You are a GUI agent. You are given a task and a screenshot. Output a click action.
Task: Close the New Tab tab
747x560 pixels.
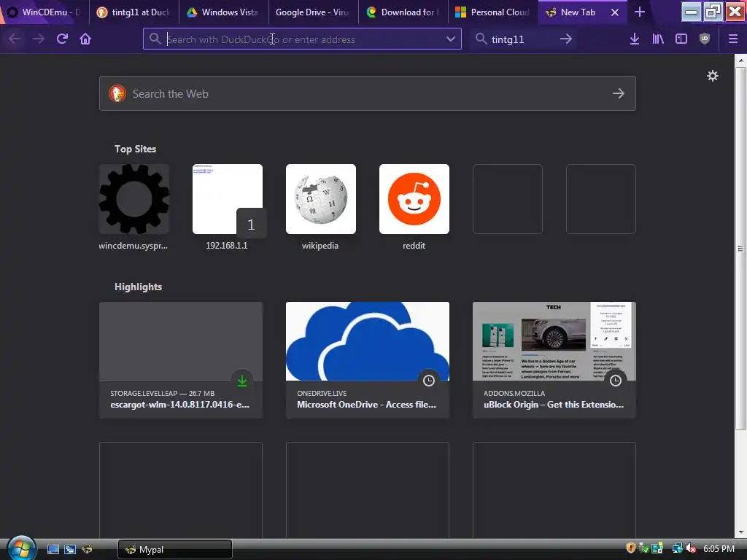coord(615,12)
